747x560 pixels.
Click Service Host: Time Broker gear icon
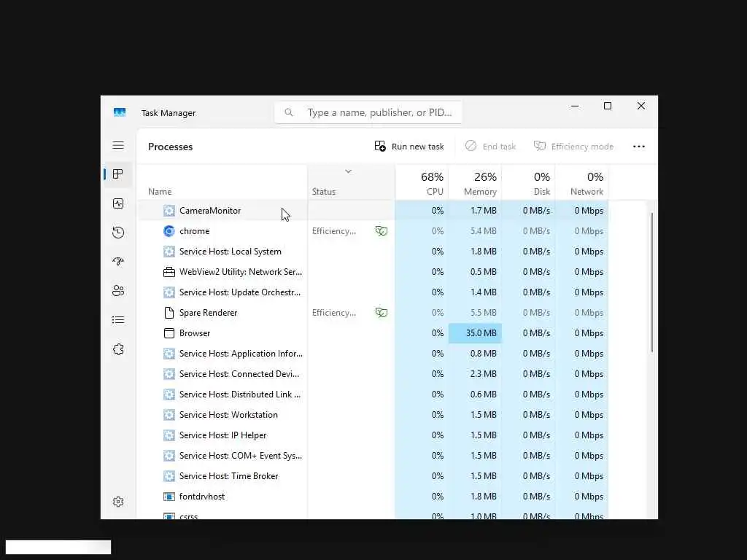tap(169, 476)
